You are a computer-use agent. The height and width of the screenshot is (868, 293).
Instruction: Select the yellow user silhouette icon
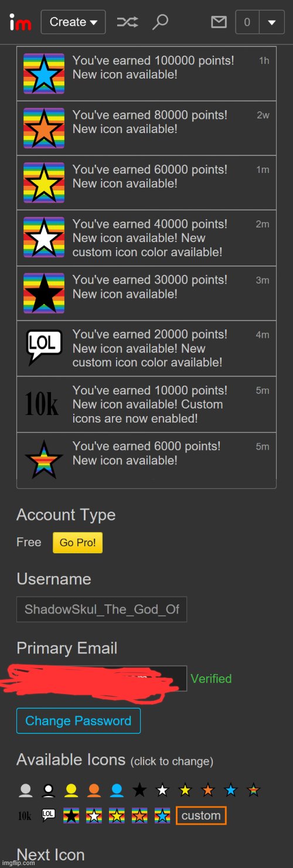click(x=71, y=790)
